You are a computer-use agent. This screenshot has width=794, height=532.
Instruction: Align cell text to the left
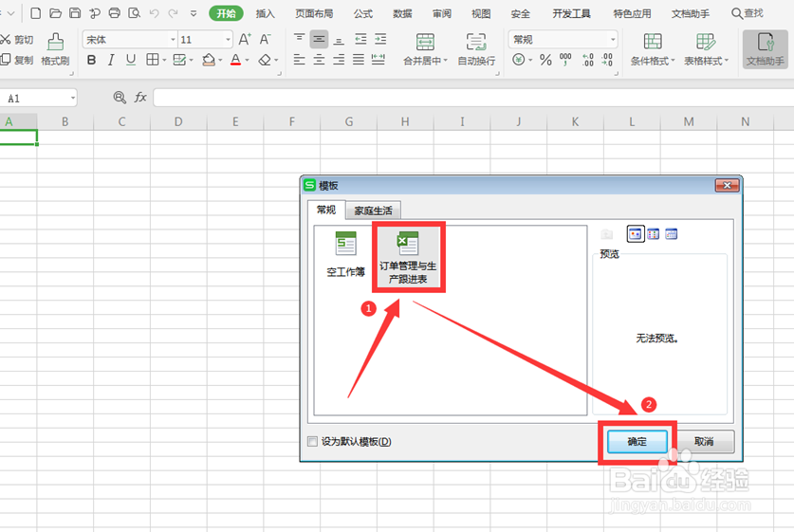tap(299, 60)
